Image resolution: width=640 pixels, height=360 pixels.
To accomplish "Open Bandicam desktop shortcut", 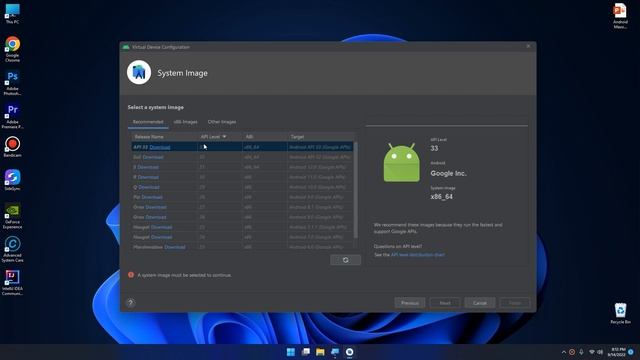I will (x=12, y=147).
